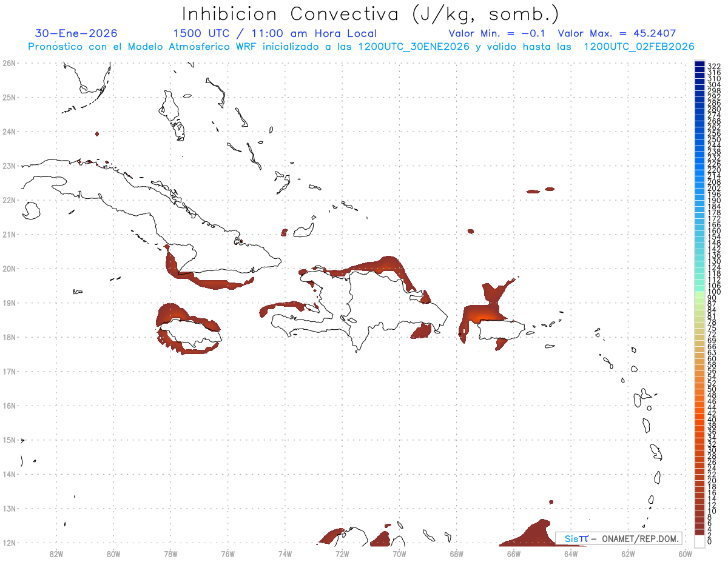Click the colorbar value label 202
The width and height of the screenshot is (728, 562).
[x=714, y=188]
